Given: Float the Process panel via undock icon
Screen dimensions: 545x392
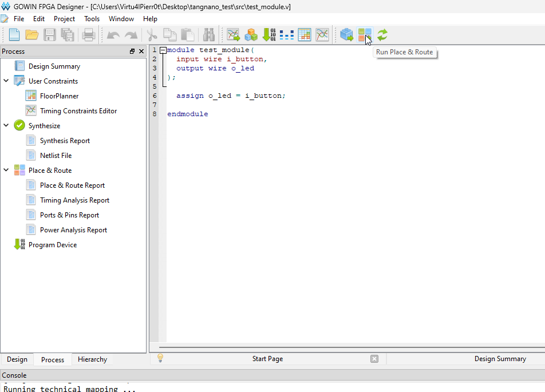Looking at the screenshot, I should [132, 52].
